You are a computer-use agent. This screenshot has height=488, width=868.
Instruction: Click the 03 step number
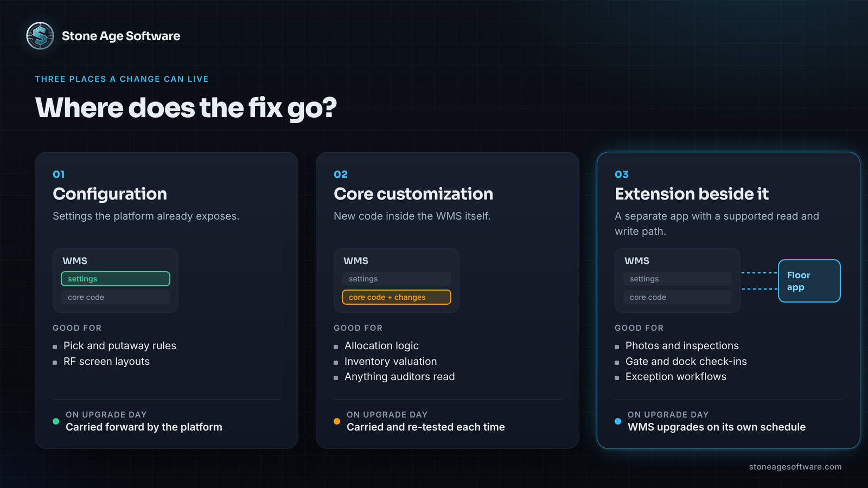(x=622, y=175)
